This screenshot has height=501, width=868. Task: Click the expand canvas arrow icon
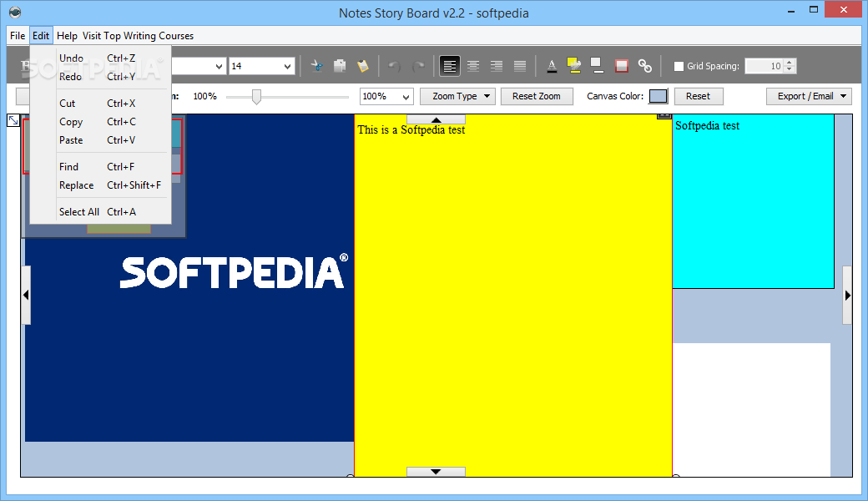[13, 120]
